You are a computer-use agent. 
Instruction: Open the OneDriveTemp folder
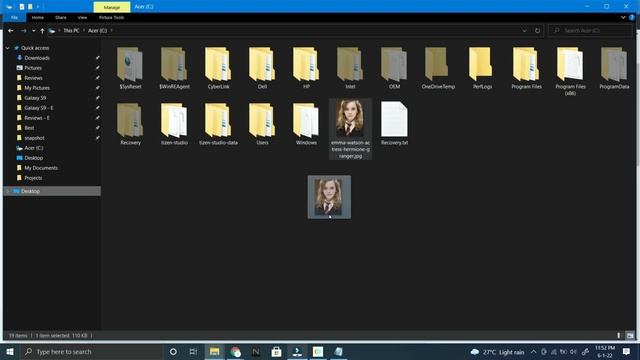pos(438,68)
